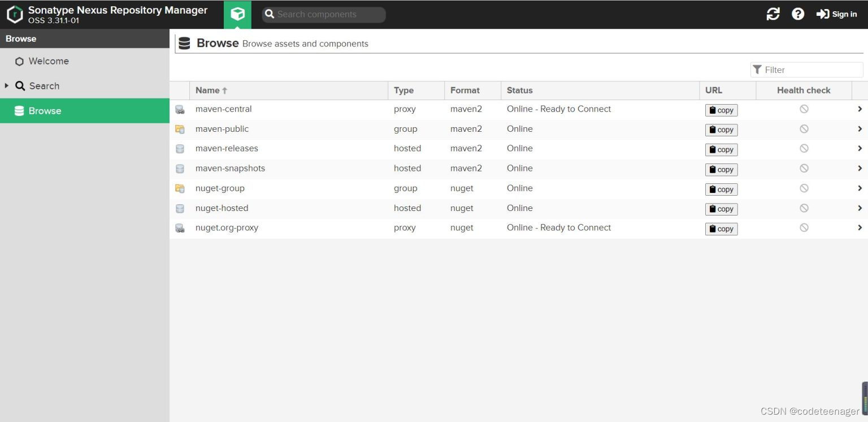
Task: Open nuget-hosted via its row chevron
Action: [x=860, y=208]
